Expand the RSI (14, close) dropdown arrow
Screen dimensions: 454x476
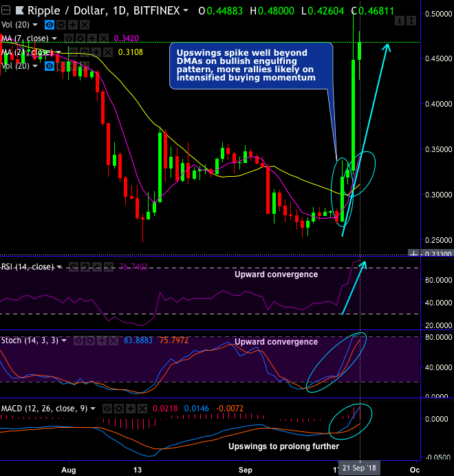tap(60, 267)
